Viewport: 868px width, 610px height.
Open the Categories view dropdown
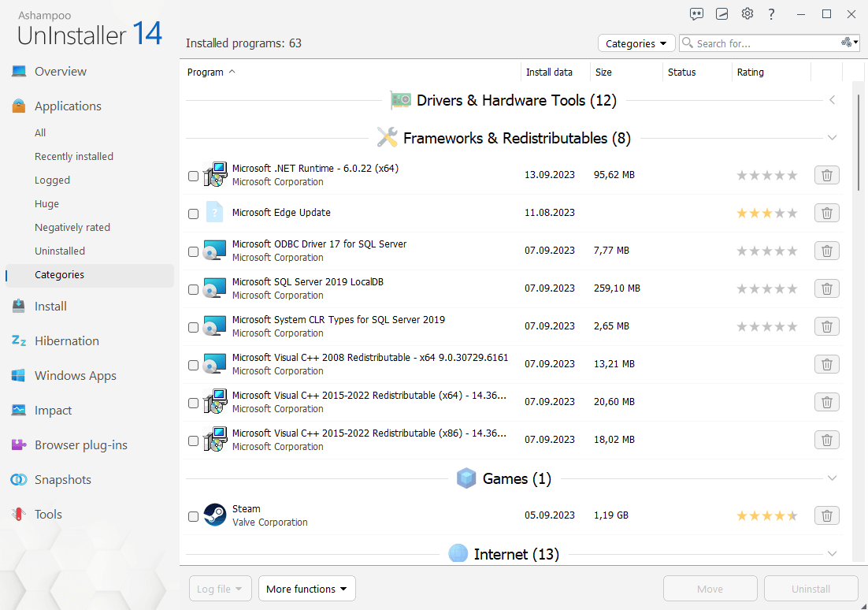[x=636, y=43]
